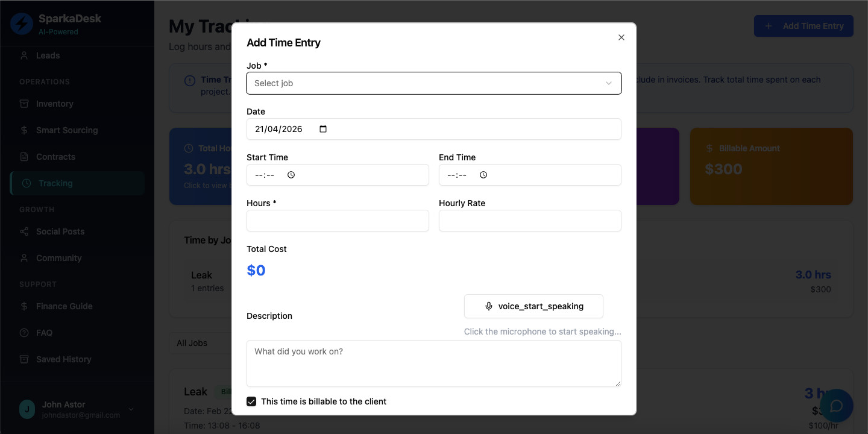
Task: Open the Select job dropdown
Action: click(x=434, y=83)
